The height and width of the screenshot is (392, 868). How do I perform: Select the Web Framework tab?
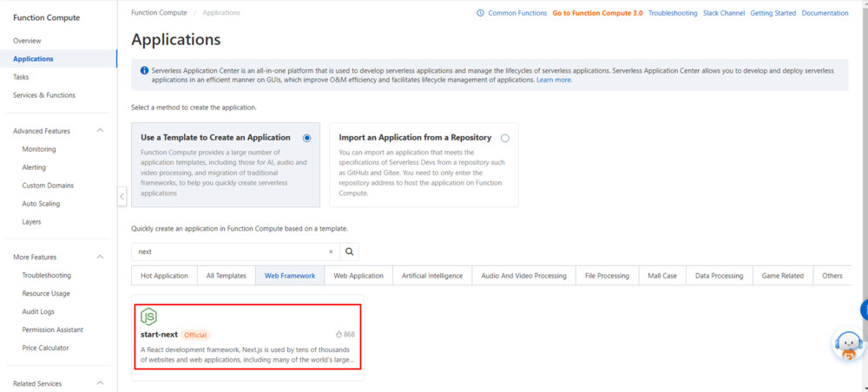290,275
